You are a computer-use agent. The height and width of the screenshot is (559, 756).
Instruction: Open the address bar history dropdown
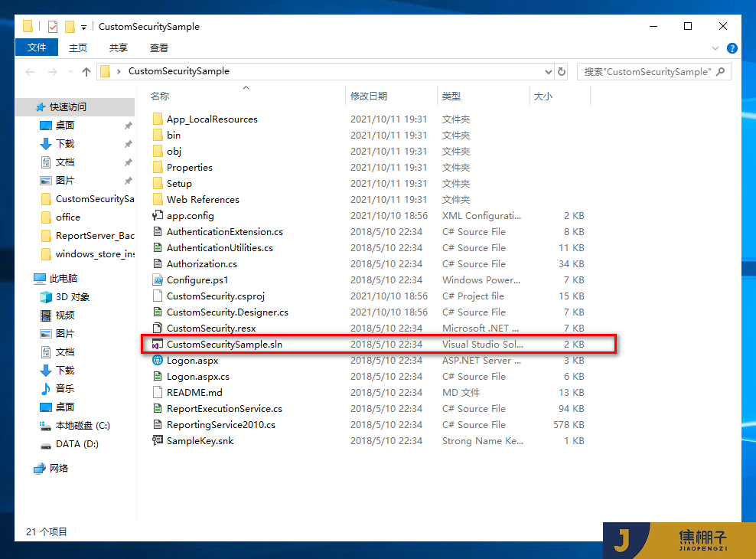coord(547,70)
